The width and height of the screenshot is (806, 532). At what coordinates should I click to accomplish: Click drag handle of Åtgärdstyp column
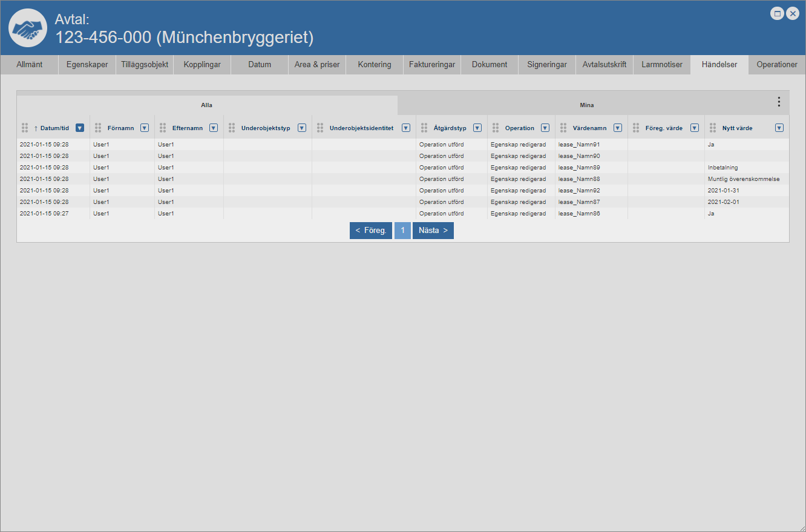[x=425, y=128]
